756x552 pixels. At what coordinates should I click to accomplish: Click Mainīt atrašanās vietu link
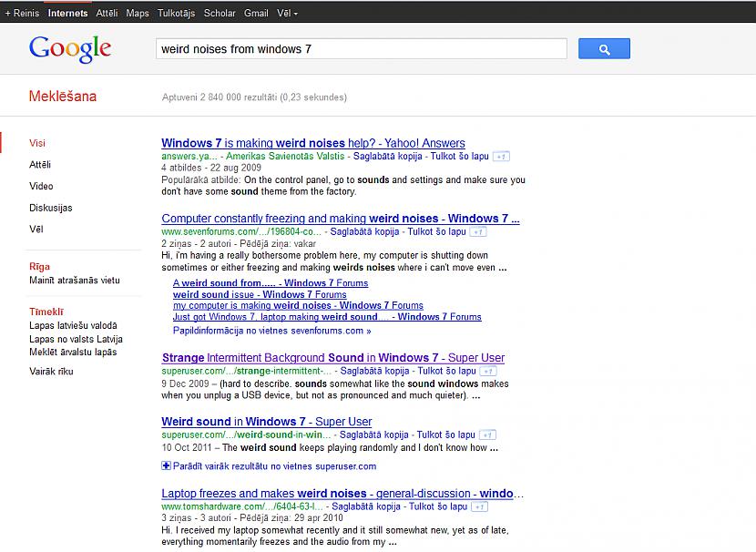[75, 280]
